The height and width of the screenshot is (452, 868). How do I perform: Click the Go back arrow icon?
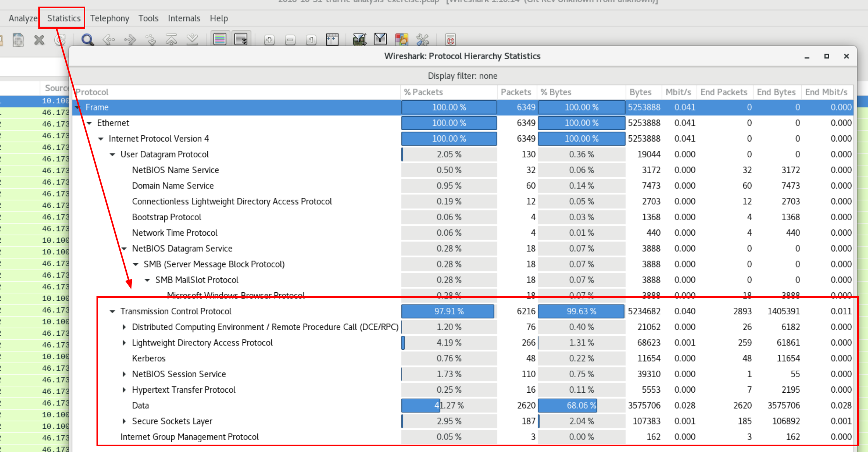coord(109,40)
